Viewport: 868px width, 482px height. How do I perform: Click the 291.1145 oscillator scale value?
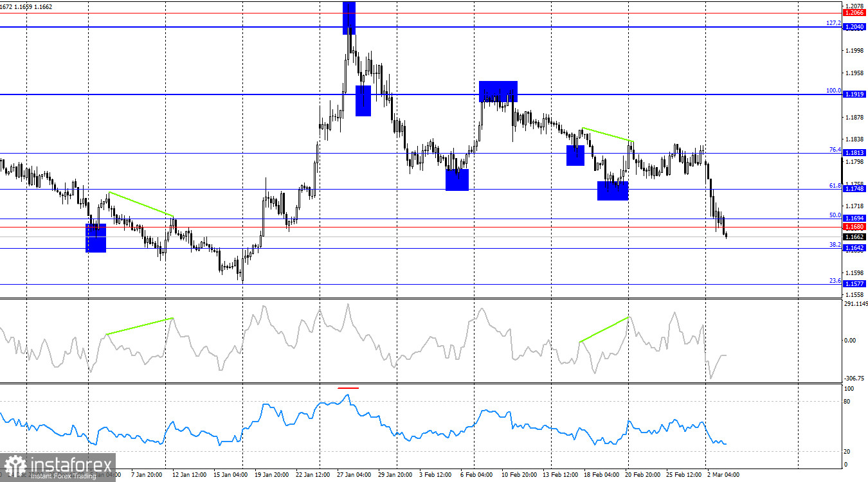click(x=855, y=304)
